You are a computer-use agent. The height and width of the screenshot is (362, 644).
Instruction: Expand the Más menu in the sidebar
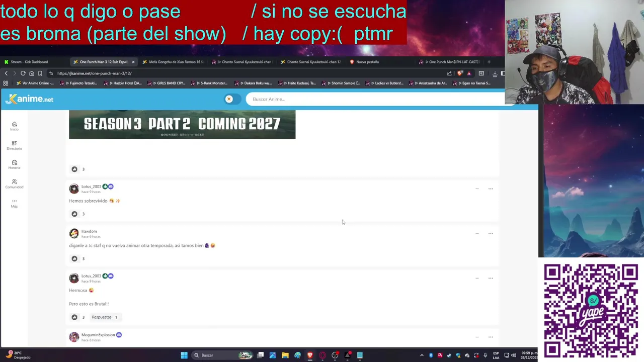point(14,203)
